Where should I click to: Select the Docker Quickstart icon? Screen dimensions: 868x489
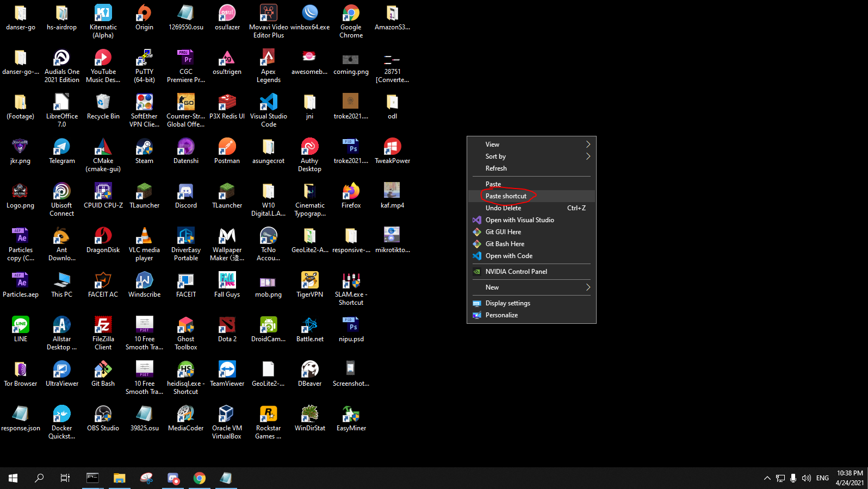click(61, 422)
